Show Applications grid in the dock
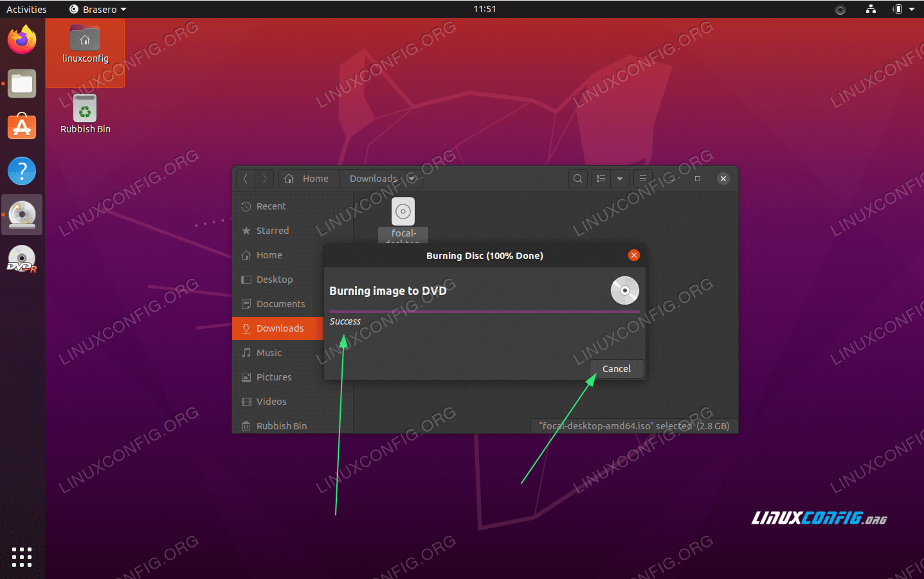This screenshot has height=579, width=924. tap(22, 557)
